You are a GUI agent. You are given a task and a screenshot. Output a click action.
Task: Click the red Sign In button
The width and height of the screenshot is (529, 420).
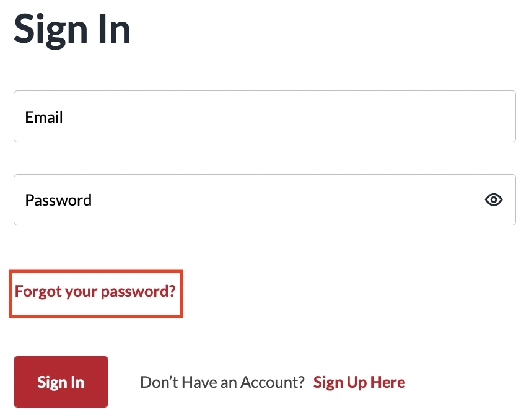click(x=61, y=382)
